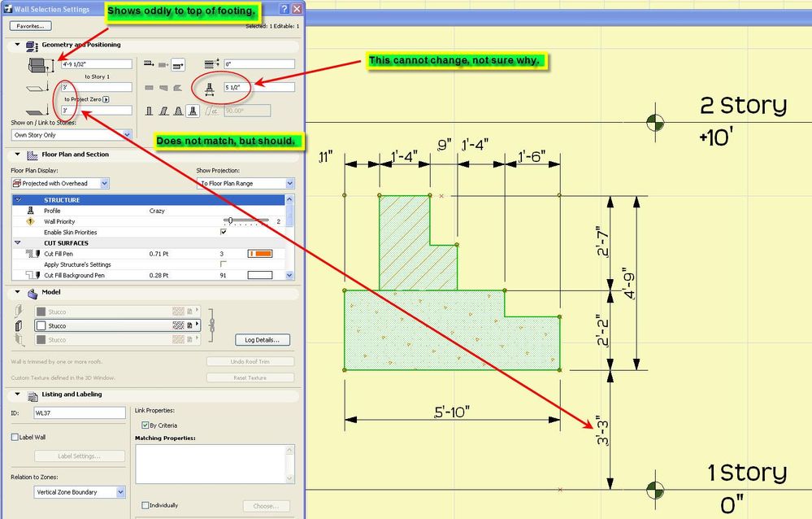Select the Profile row showing Crazy
Screen dimensions: 812x519
(x=148, y=211)
